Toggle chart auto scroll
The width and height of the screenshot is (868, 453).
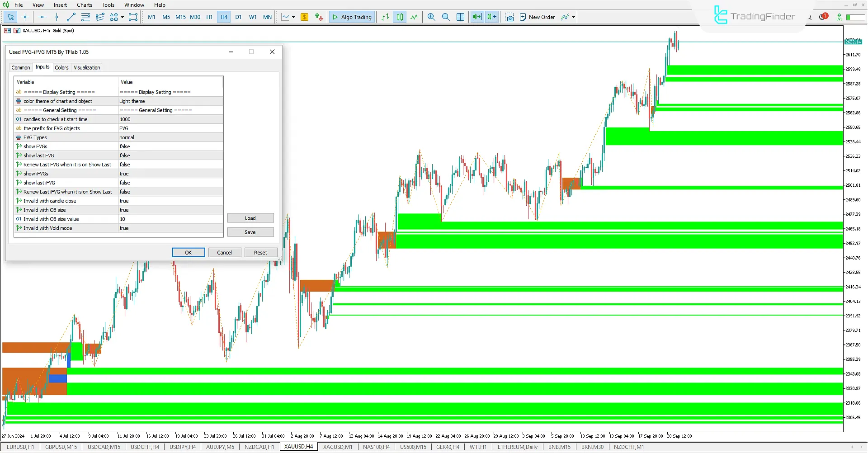coord(476,17)
